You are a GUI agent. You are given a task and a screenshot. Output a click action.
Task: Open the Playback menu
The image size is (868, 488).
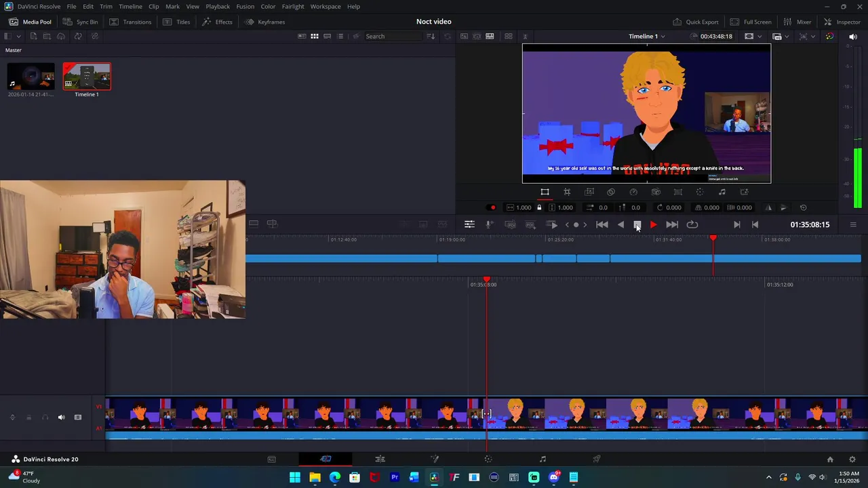pos(218,6)
